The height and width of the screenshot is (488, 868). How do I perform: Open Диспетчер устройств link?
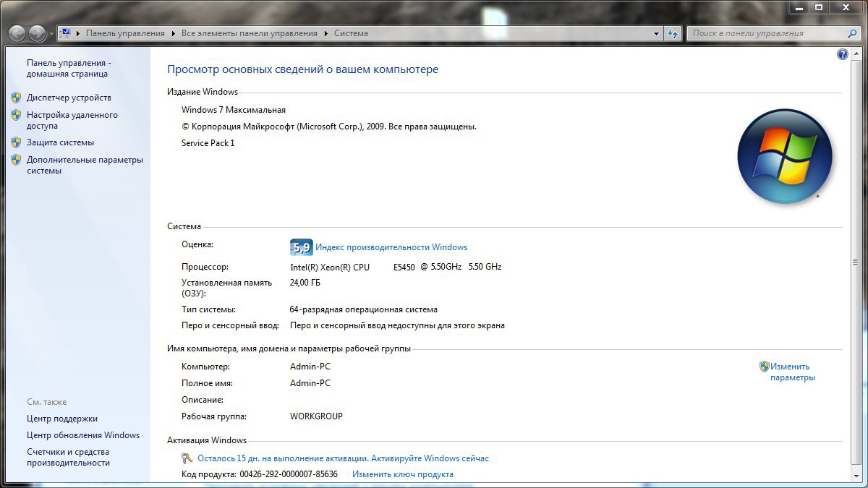point(69,98)
